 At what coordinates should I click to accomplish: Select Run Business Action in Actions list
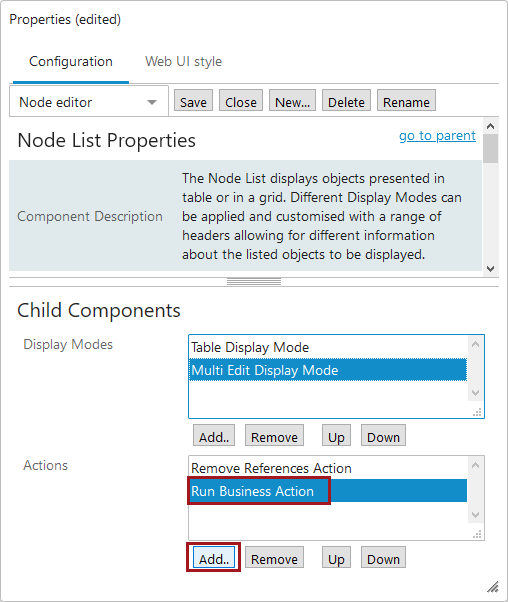tap(328, 491)
